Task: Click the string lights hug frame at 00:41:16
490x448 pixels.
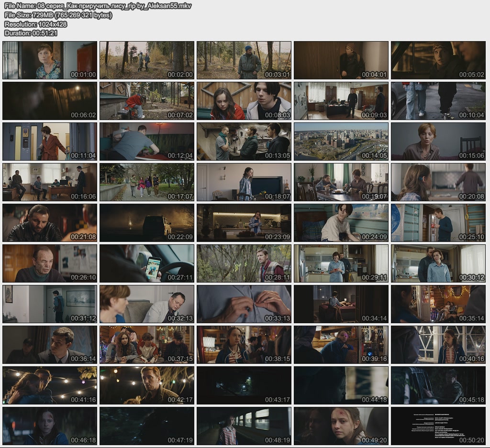Action: click(x=50, y=385)
